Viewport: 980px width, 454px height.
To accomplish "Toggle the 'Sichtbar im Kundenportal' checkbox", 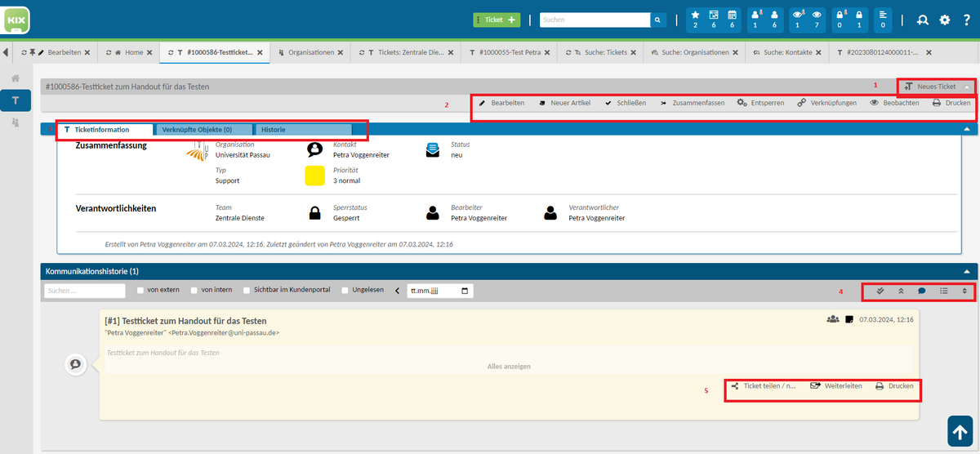I will point(246,290).
